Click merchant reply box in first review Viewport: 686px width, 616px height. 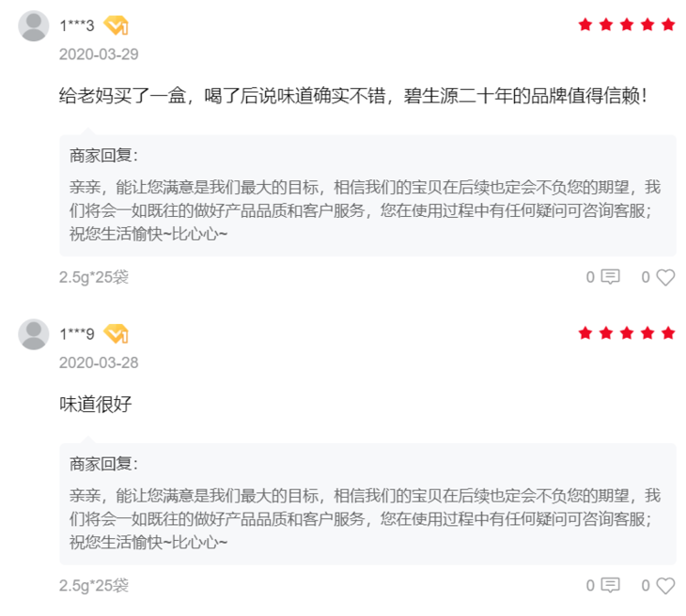[x=367, y=195]
